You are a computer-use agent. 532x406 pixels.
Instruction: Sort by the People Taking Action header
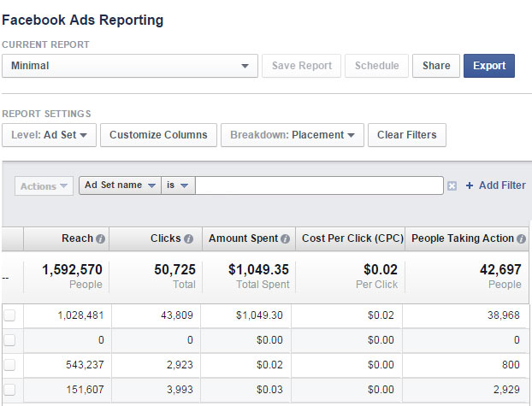[467, 238]
